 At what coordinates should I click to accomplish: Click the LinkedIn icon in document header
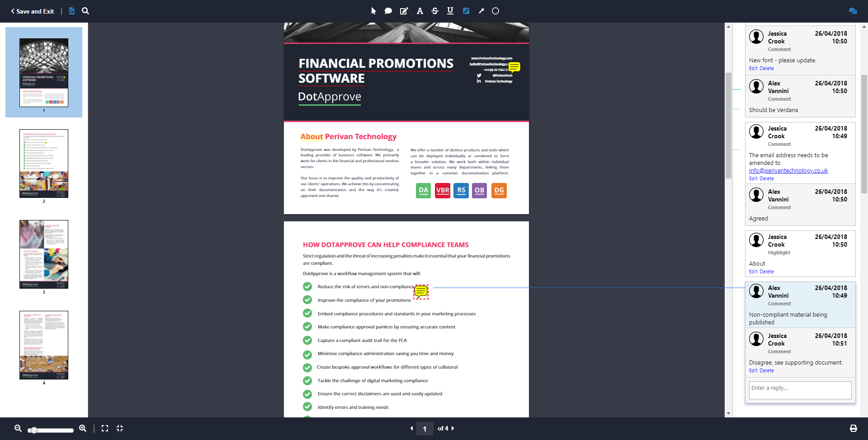click(479, 81)
